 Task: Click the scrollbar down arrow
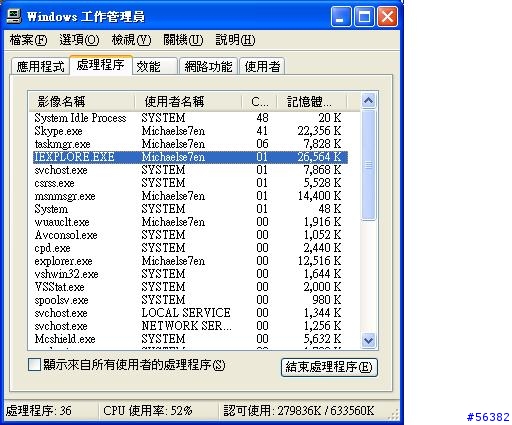pos(369,340)
